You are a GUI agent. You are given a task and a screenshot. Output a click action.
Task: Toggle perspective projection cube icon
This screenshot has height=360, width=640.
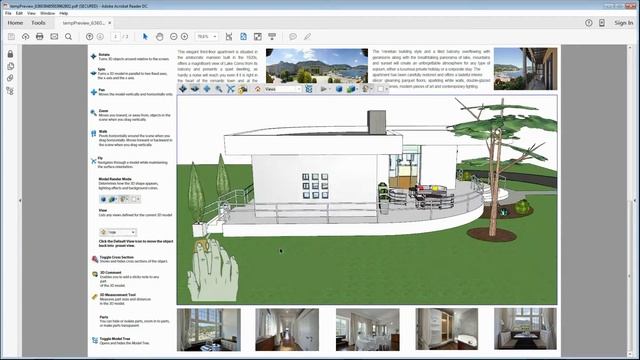coord(339,89)
